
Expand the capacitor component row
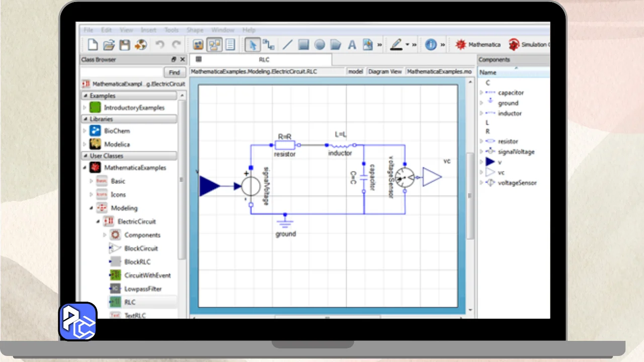pyautogui.click(x=481, y=93)
